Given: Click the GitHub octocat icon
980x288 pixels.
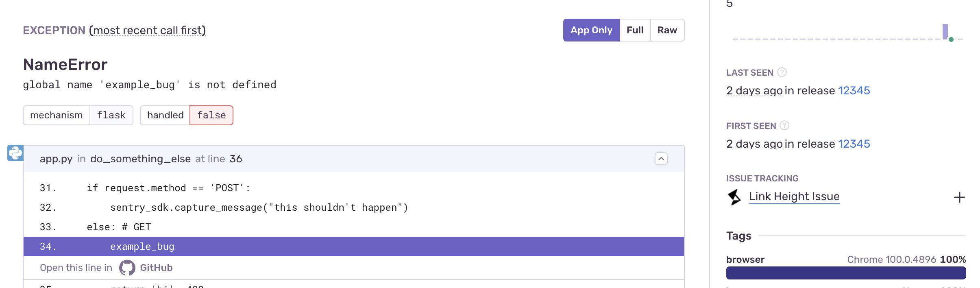Looking at the screenshot, I should (127, 267).
